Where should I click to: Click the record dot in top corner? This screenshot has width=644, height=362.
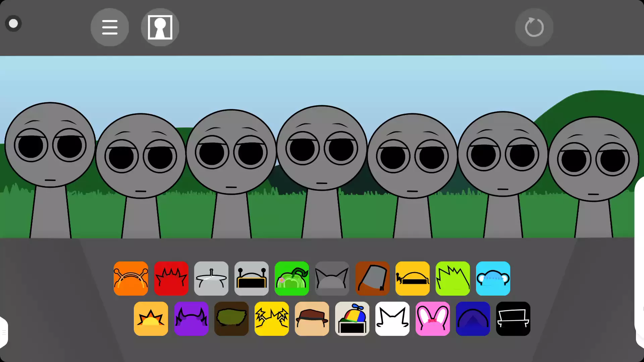[x=13, y=23]
